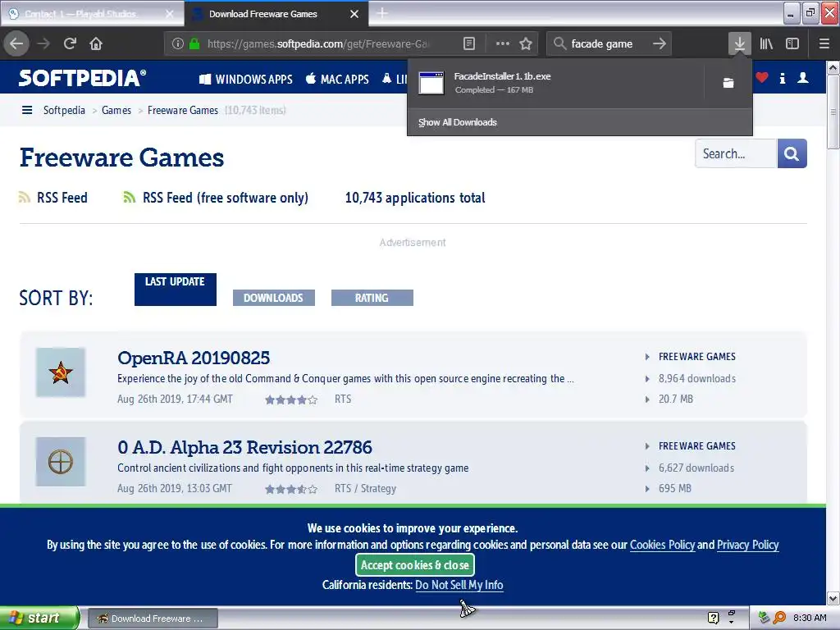840x630 pixels.
Task: Open the OpenRA 20190825 title link
Action: point(194,358)
